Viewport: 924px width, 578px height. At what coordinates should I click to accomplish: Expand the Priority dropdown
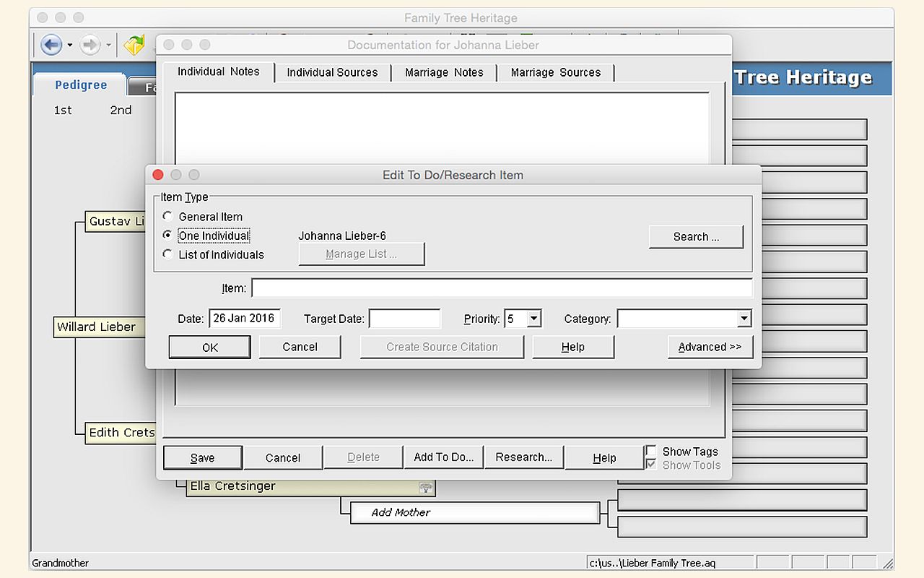[x=533, y=319]
